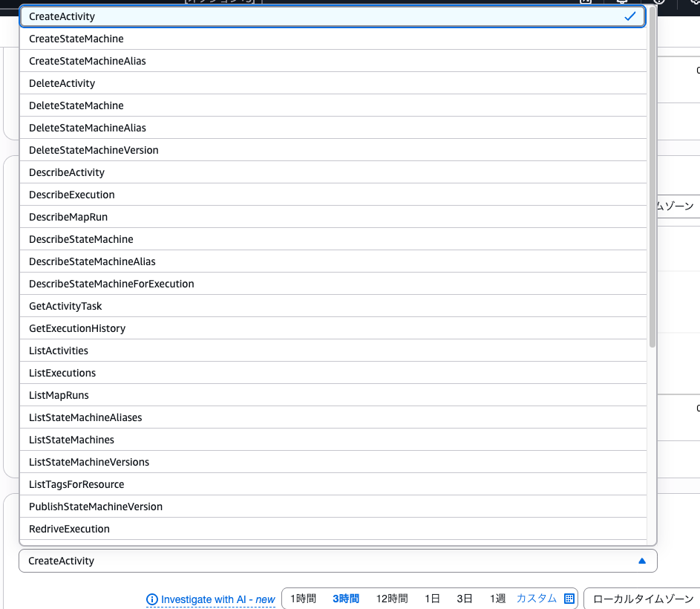Viewport: 700px width, 609px height.
Task: Click the dropdown list scrollbar thumb
Action: (652, 178)
